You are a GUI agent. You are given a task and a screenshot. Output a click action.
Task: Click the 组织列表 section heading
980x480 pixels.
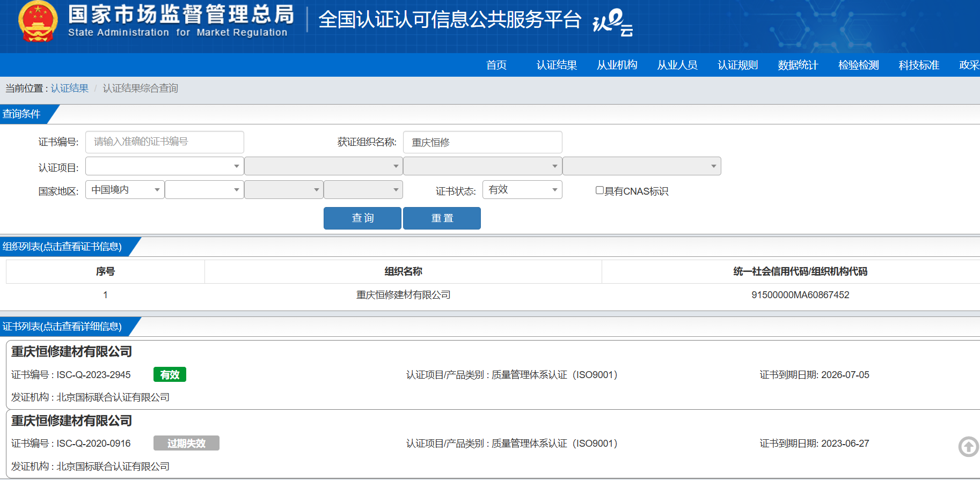62,247
